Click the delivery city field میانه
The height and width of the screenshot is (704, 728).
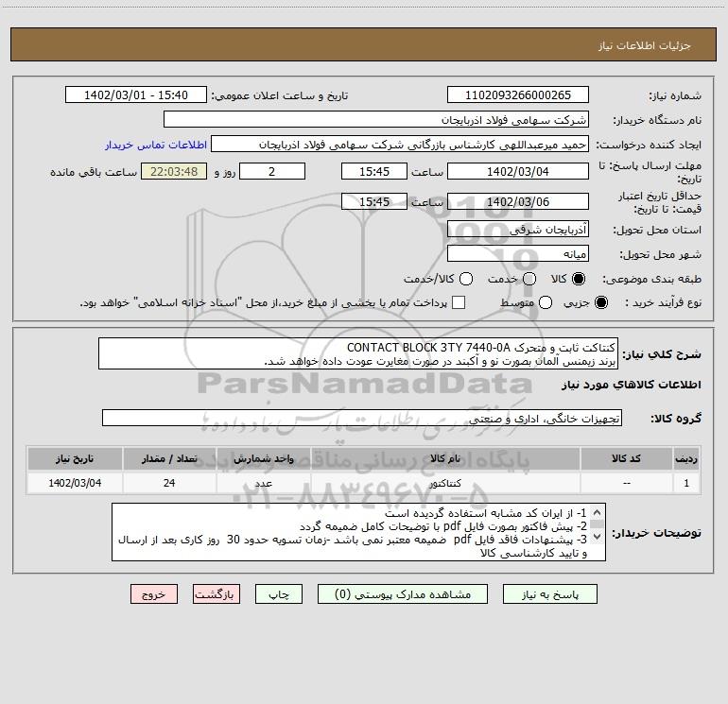pyautogui.click(x=518, y=253)
